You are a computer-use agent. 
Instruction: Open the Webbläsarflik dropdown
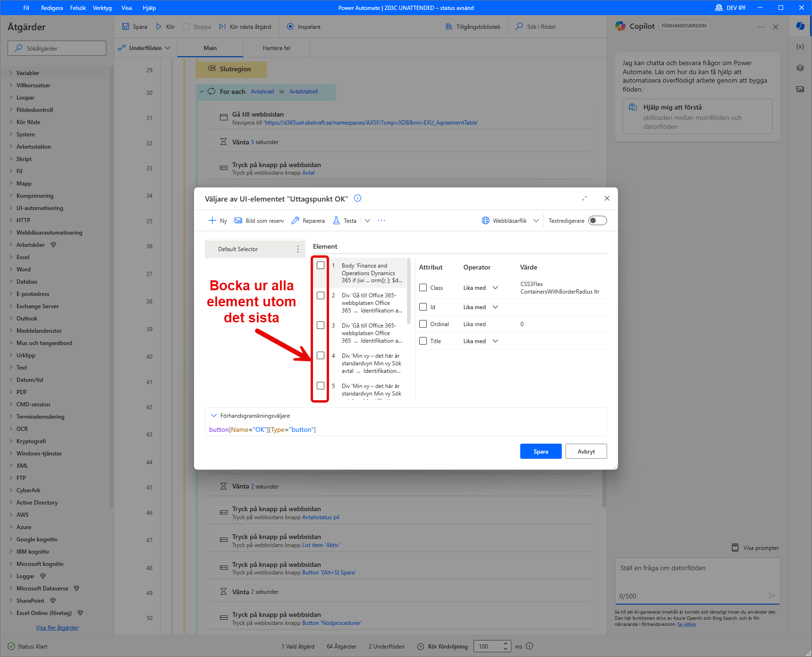pos(536,220)
